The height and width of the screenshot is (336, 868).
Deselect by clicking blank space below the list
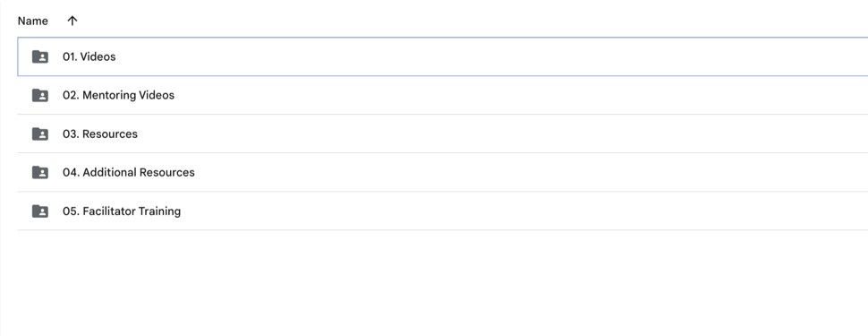(434, 283)
